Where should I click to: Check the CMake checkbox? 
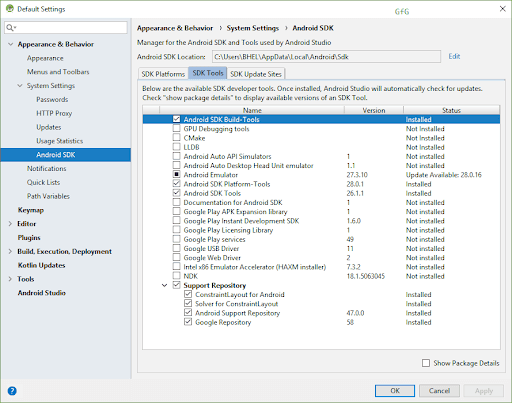(x=176, y=138)
